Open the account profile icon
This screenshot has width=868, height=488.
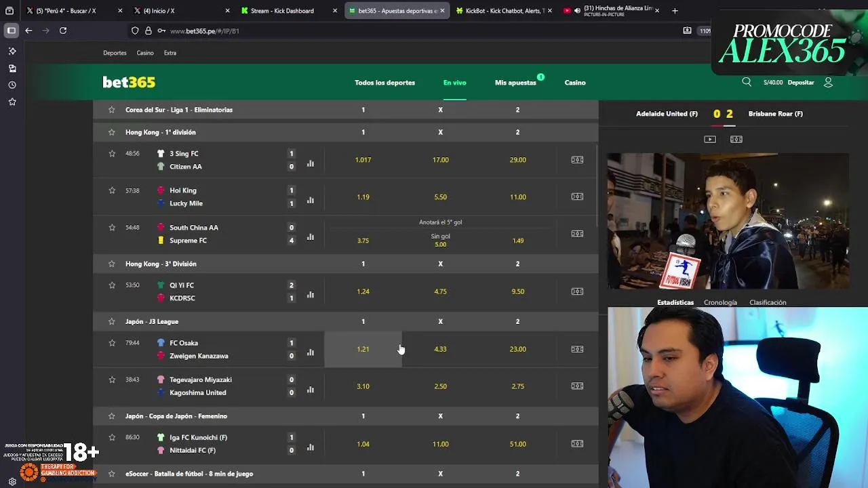[828, 82]
